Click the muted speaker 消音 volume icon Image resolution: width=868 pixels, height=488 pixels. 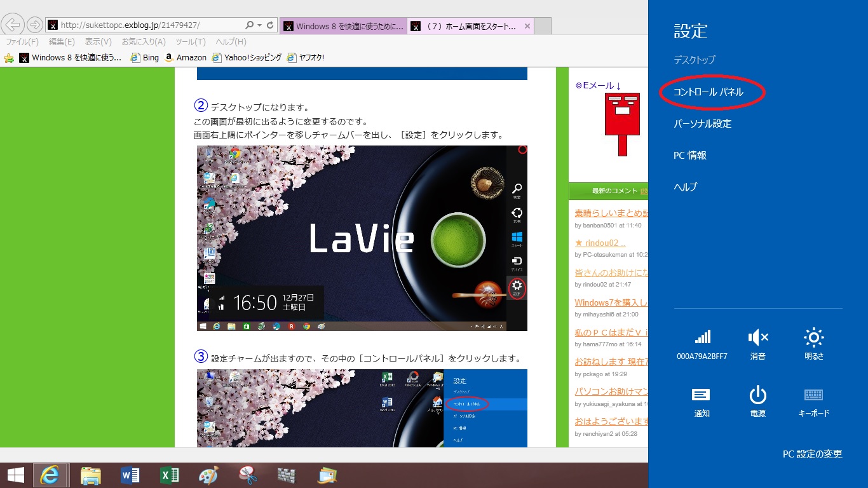click(x=757, y=344)
